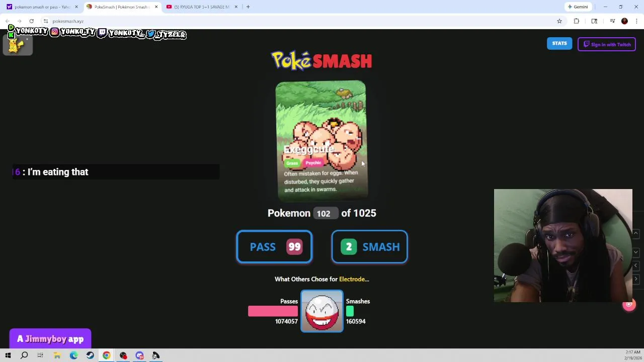Click the tab search icon in the toolbar

[x=594, y=21]
